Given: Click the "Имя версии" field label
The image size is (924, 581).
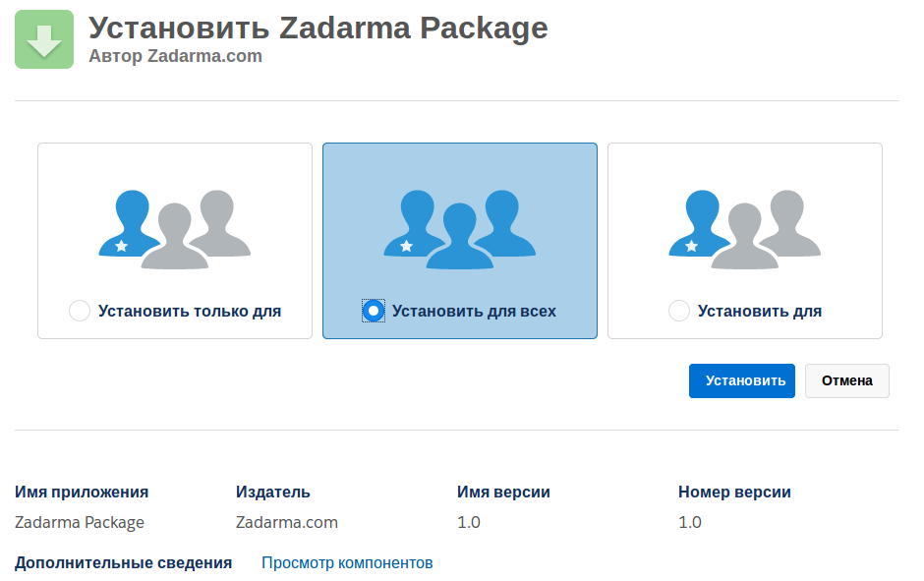Looking at the screenshot, I should (x=503, y=493).
